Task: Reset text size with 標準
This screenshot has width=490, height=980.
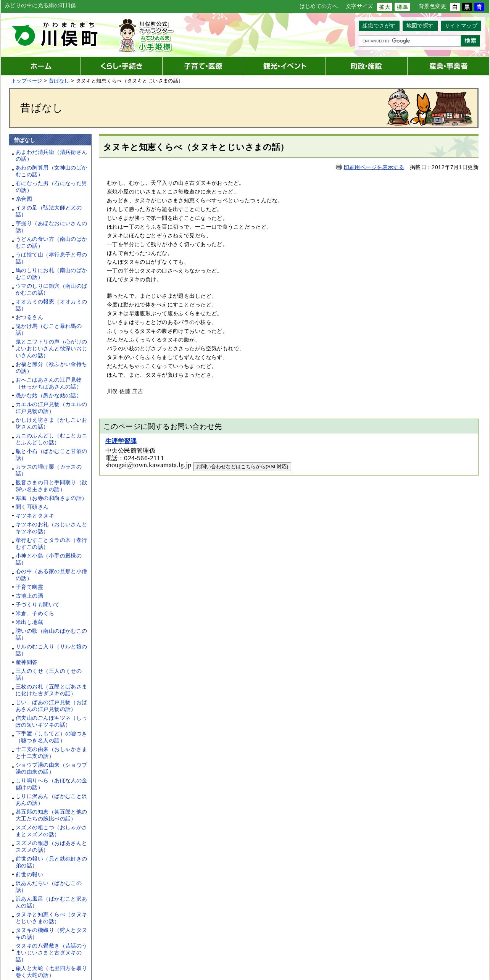Action: tap(402, 7)
